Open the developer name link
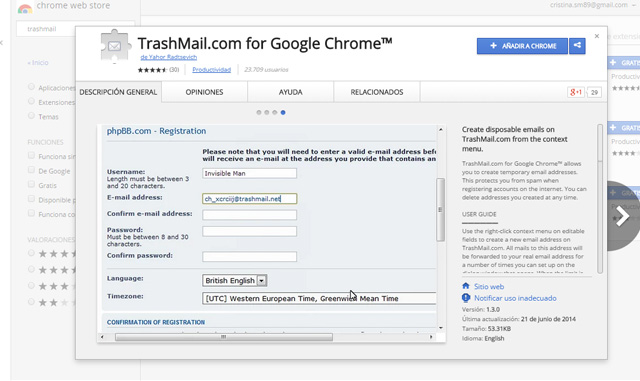640x381 pixels. click(x=169, y=57)
